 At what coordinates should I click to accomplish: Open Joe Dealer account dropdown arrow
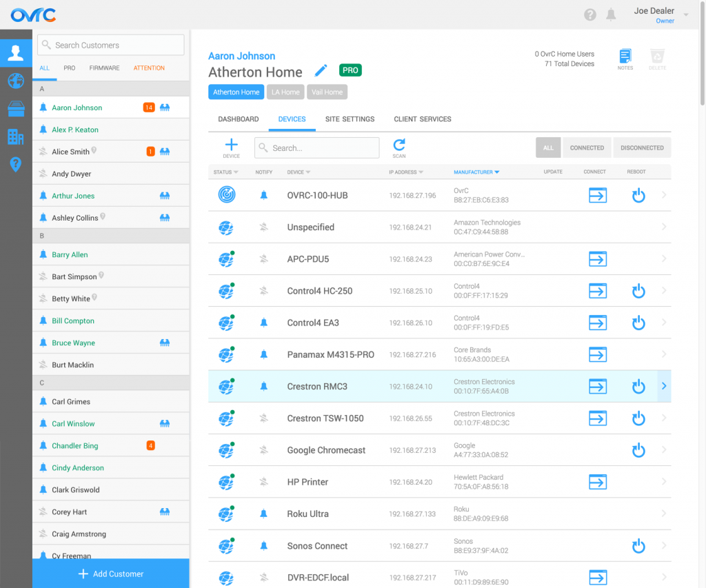pos(686,15)
